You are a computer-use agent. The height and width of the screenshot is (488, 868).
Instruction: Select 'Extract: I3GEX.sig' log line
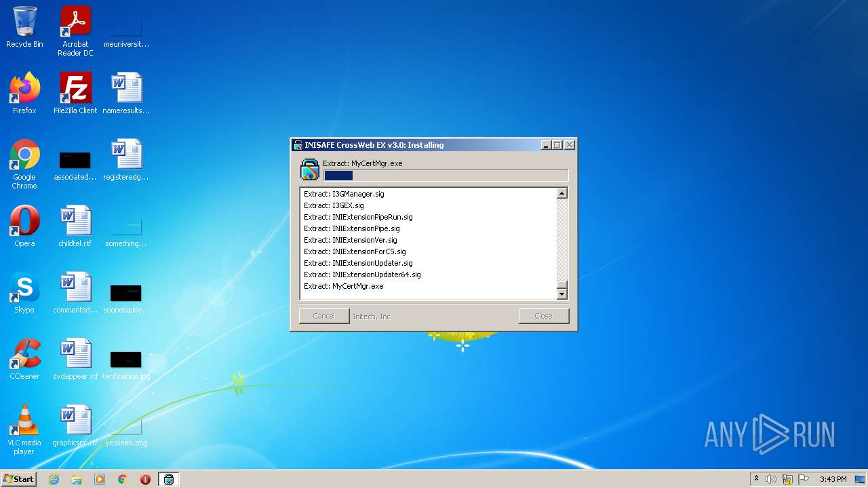click(x=334, y=205)
